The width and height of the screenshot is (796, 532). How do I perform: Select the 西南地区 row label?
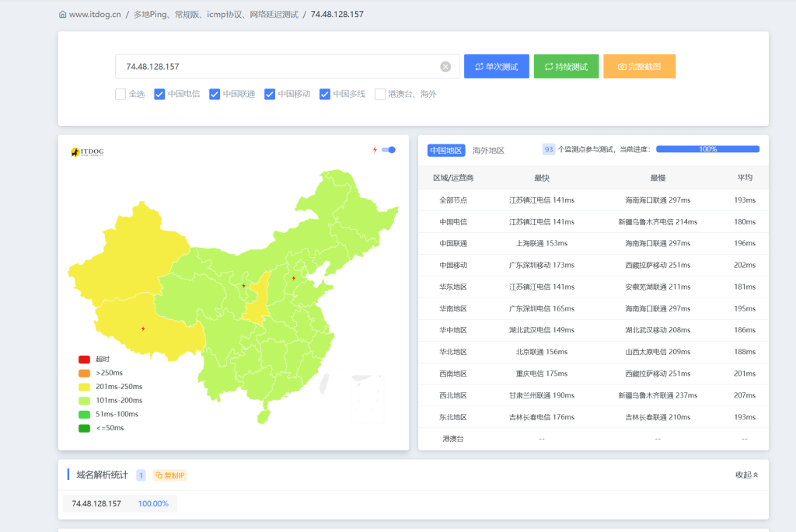453,374
